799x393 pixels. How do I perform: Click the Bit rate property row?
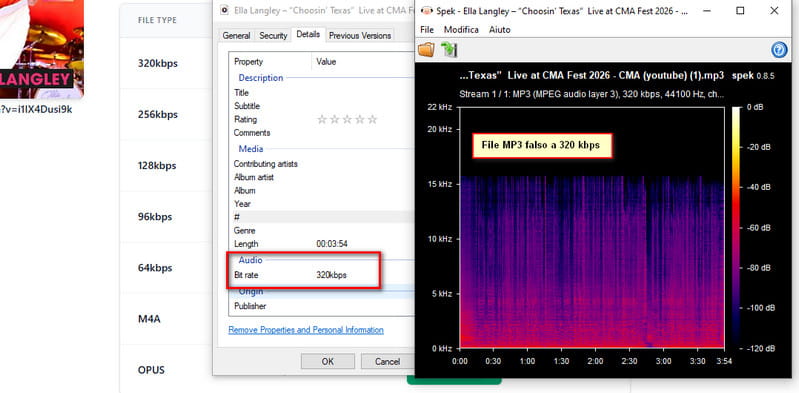322,275
